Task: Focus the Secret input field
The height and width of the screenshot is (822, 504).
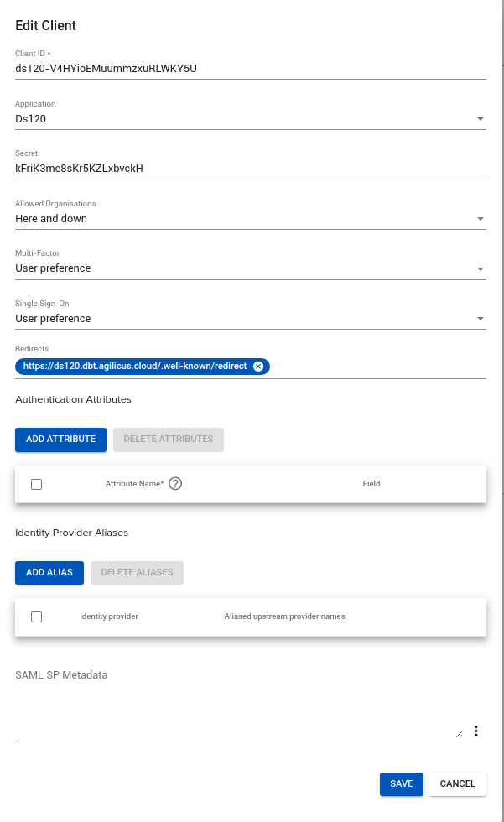Action: (x=250, y=169)
